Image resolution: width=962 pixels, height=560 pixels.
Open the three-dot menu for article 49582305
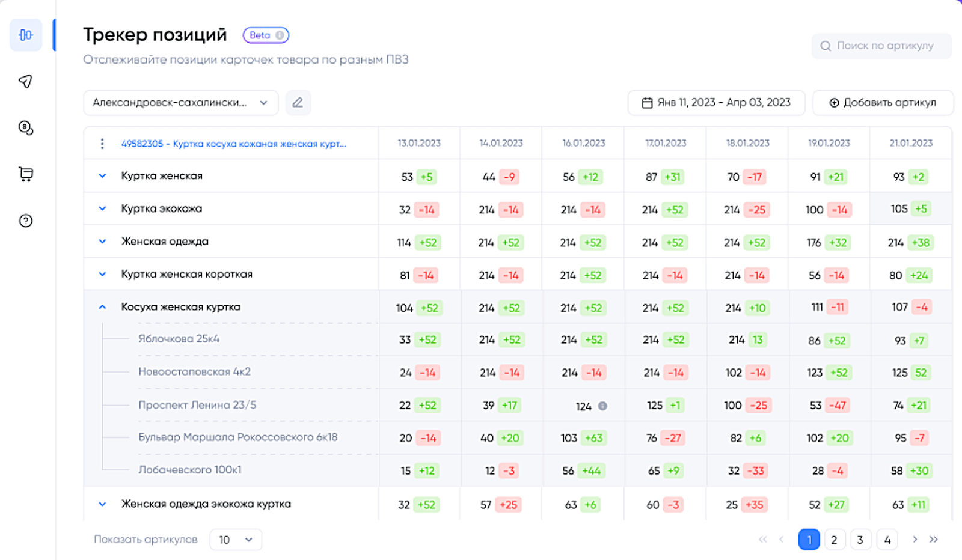coord(102,144)
